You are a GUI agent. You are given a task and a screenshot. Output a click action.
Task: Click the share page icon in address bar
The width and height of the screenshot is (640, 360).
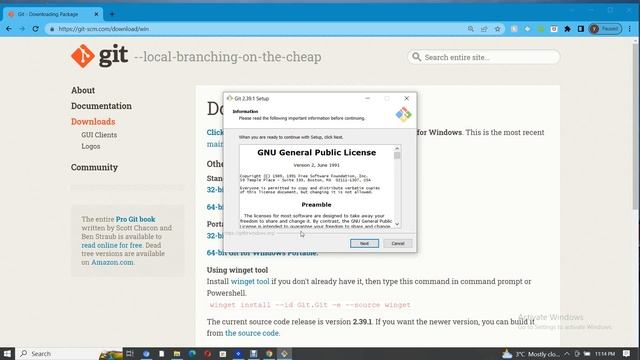click(x=484, y=29)
